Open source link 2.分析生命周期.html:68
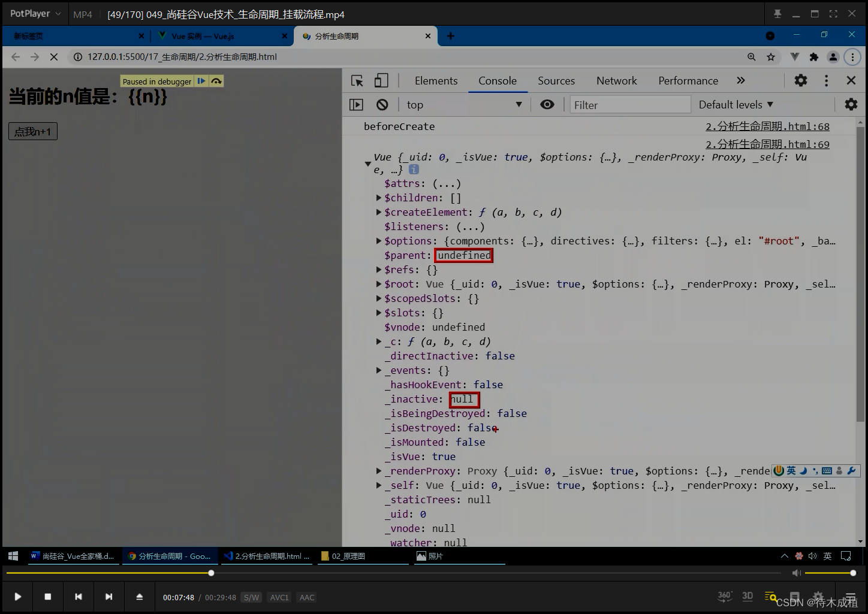Viewport: 868px width, 614px height. click(x=767, y=126)
